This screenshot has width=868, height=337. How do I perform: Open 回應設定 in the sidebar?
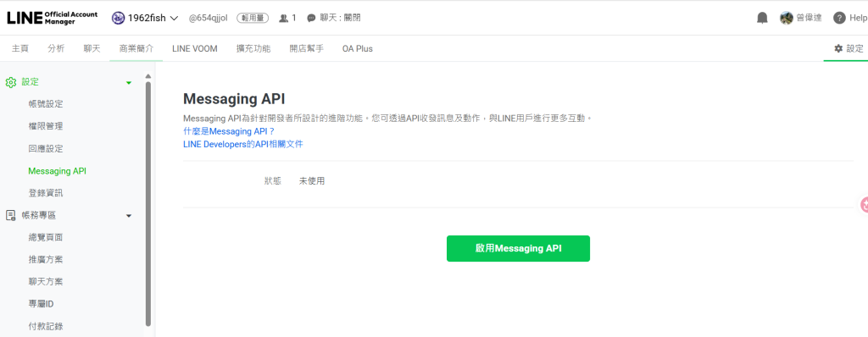[x=46, y=148]
